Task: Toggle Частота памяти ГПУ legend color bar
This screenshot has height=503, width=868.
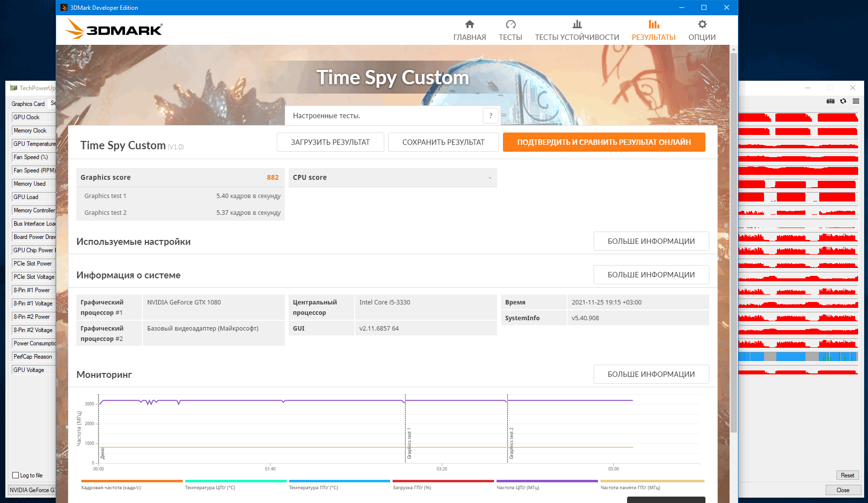Action: click(652, 481)
